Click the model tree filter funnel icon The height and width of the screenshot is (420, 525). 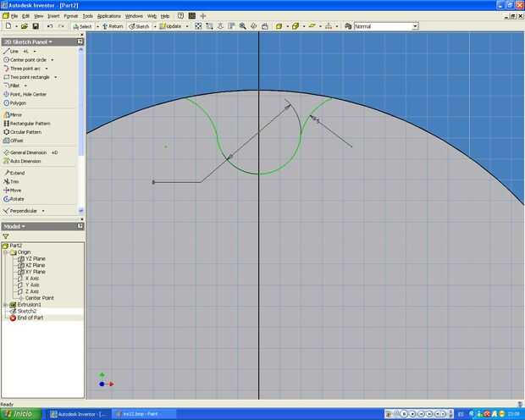tap(6, 236)
